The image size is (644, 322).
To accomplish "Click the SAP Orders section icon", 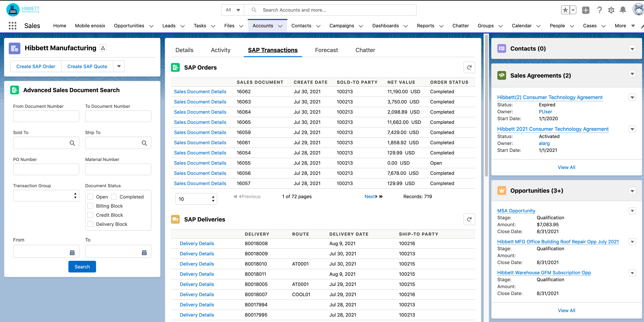I will coord(176,67).
